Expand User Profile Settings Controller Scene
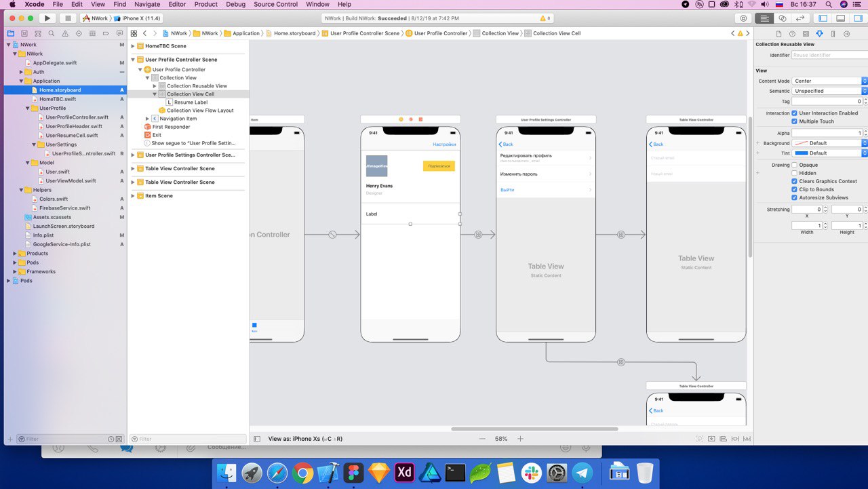The height and width of the screenshot is (489, 868). (132, 155)
